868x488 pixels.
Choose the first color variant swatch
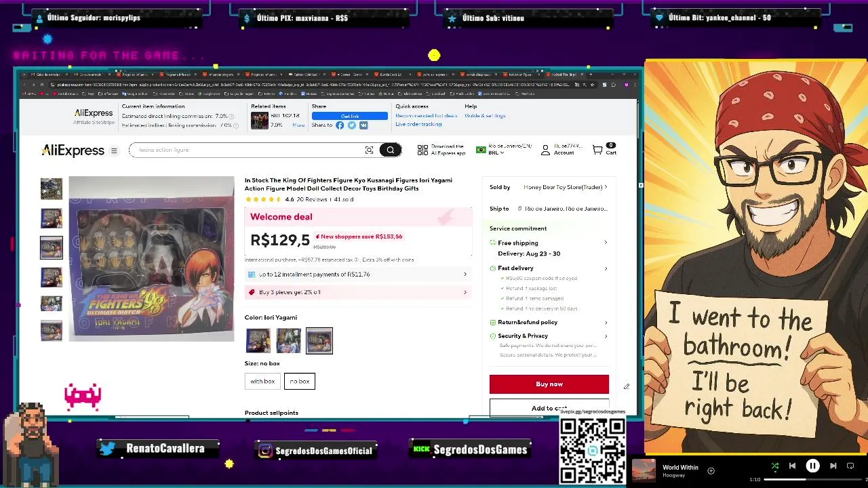point(258,341)
